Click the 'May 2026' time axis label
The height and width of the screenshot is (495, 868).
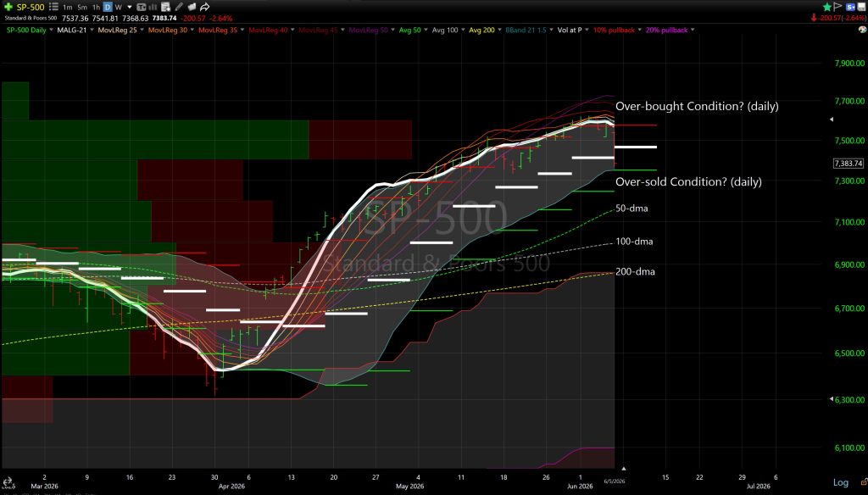pyautogui.click(x=409, y=487)
